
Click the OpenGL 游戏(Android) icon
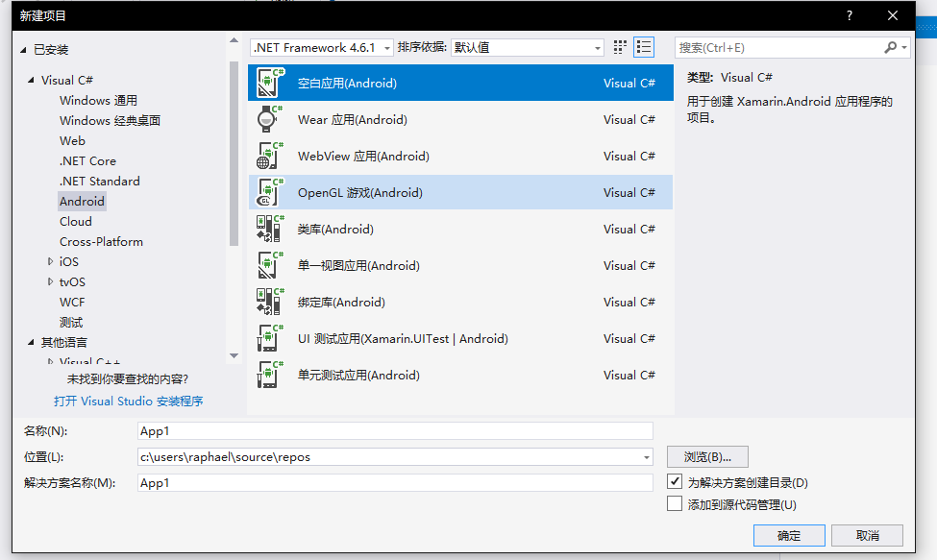270,192
